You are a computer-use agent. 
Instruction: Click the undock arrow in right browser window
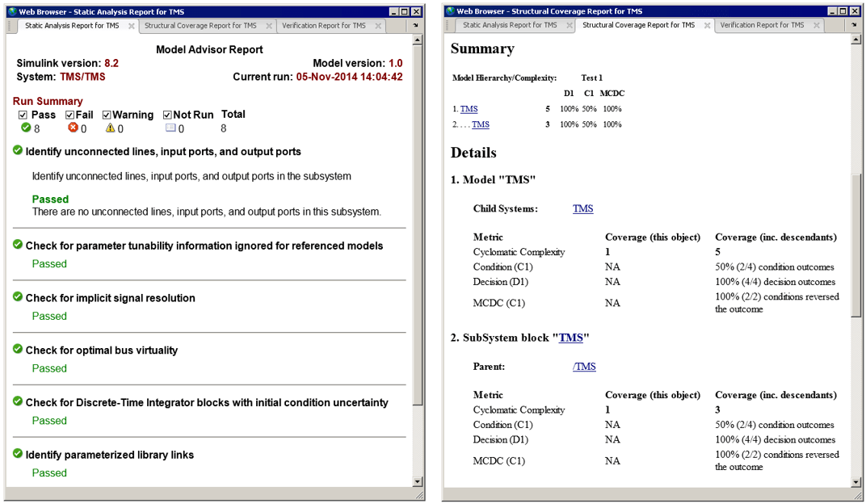tap(855, 26)
